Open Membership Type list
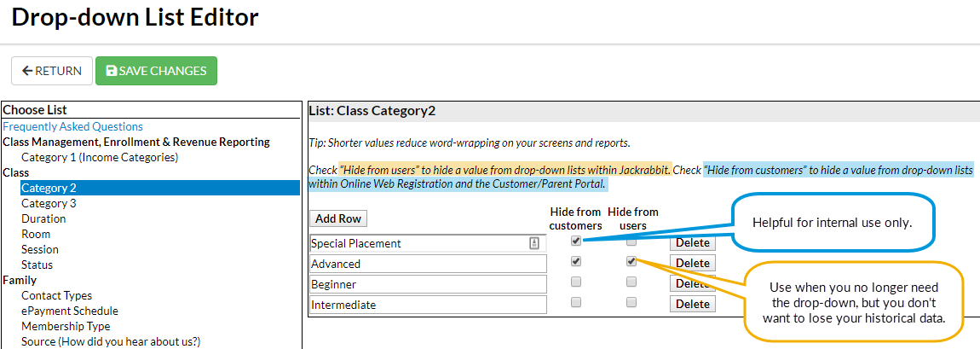Image resolution: width=980 pixels, height=349 pixels. 66,326
